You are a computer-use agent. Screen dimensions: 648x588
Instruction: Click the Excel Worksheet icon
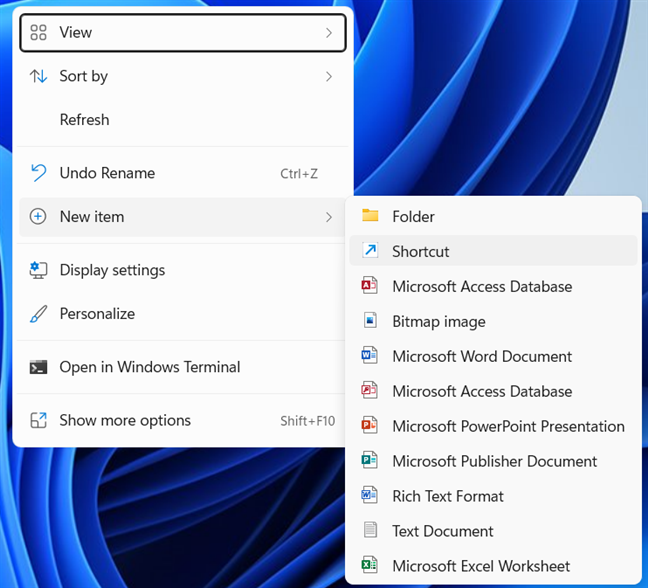pos(369,565)
